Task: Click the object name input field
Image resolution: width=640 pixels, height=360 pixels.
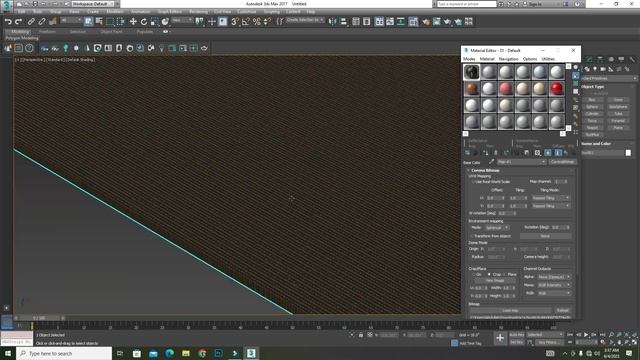Action: coord(602,153)
